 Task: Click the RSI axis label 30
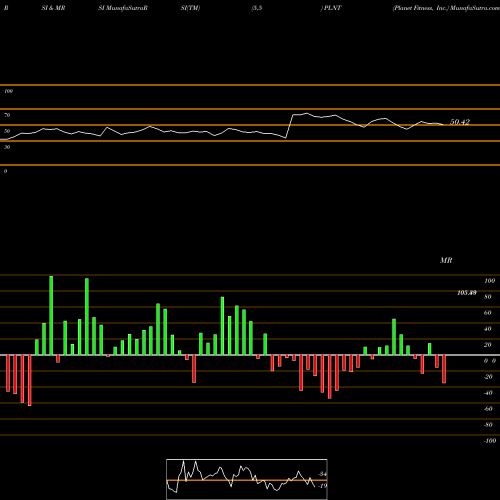point(7,147)
